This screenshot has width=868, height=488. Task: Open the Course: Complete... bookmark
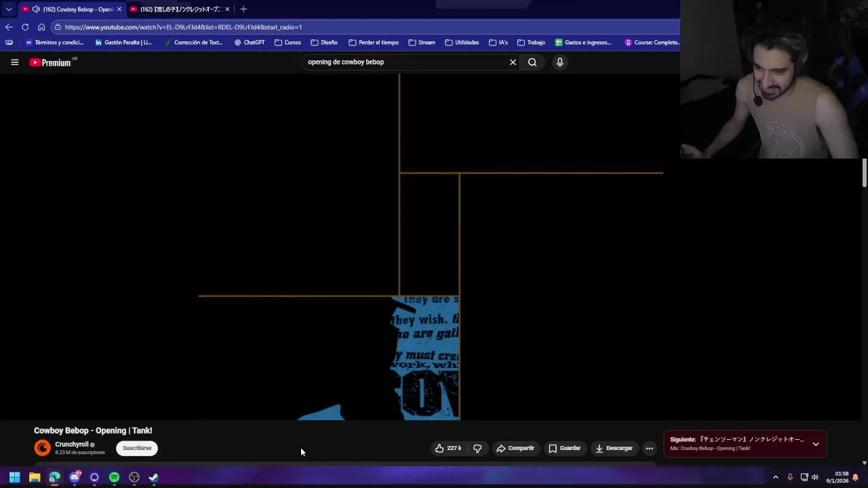pos(652,43)
